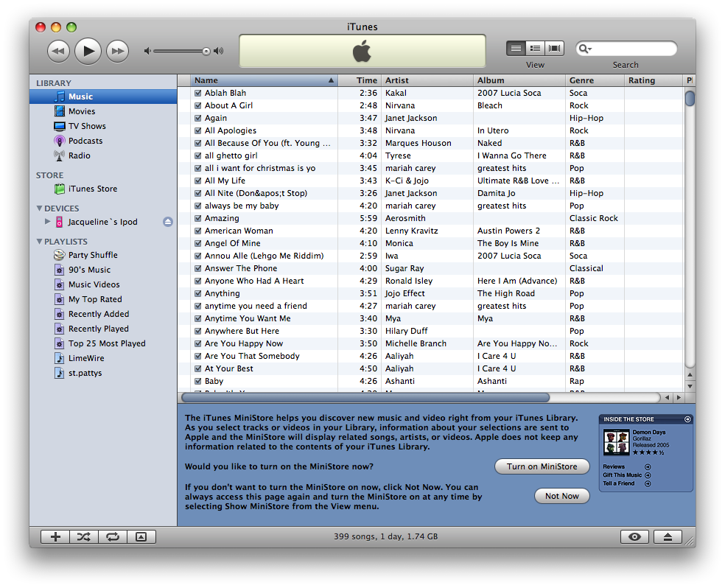Adjust the volume slider knob
This screenshot has width=725, height=588.
(206, 52)
